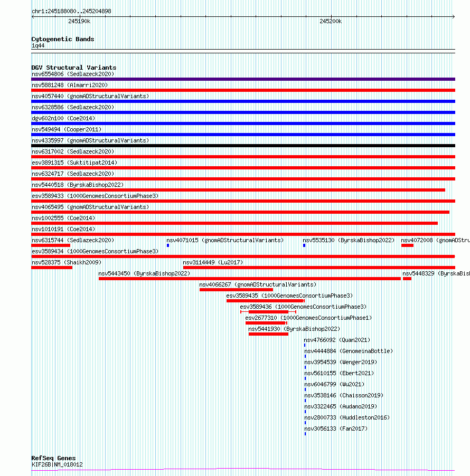Click nsv3954539 (Wenger2019) label
Screen dimensions: 470x476
point(341,362)
